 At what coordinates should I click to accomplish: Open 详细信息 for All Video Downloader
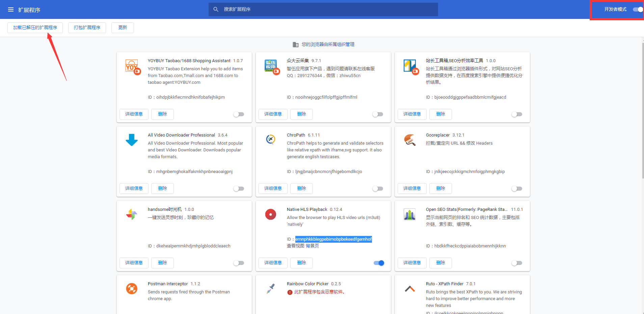(x=134, y=189)
